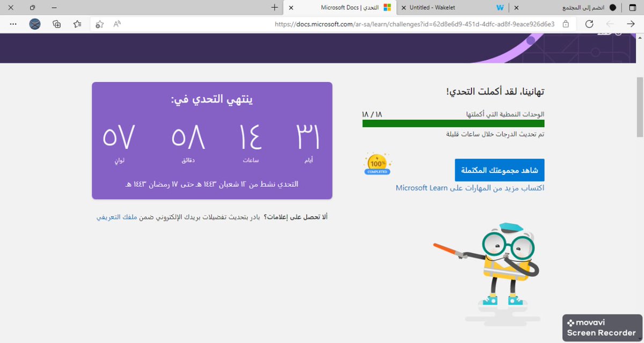Switch to Microsoft Docs التحدي tab
Viewport: 644px width, 343px height.
[x=340, y=8]
